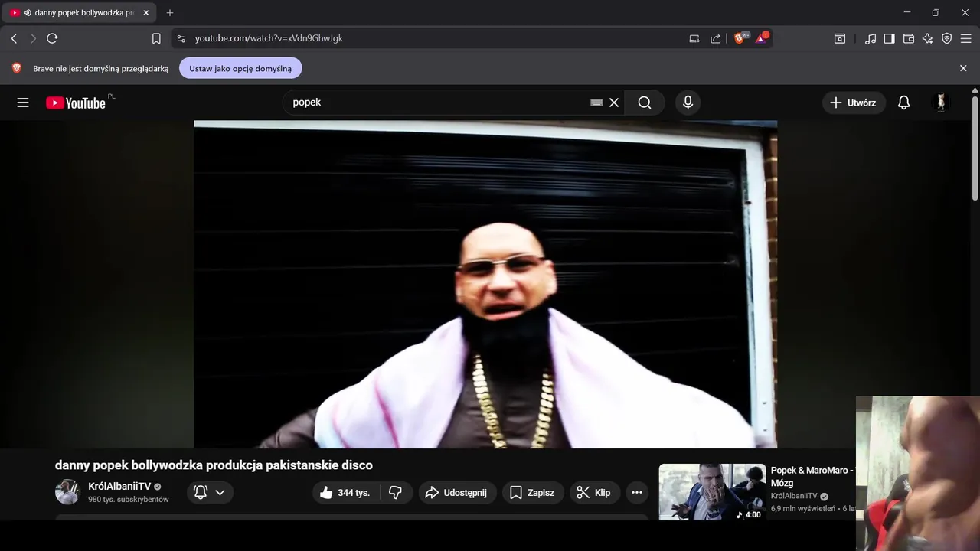Image resolution: width=980 pixels, height=551 pixels.
Task: Go to YouTube home via logo
Action: tap(76, 103)
